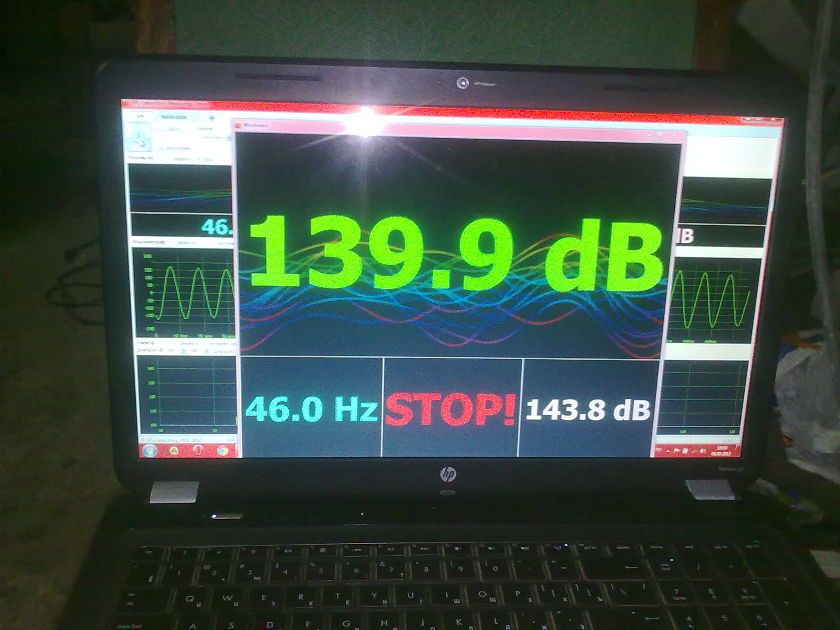Switch to the SPL tab
This screenshot has height=630, width=840.
pos(140,116)
